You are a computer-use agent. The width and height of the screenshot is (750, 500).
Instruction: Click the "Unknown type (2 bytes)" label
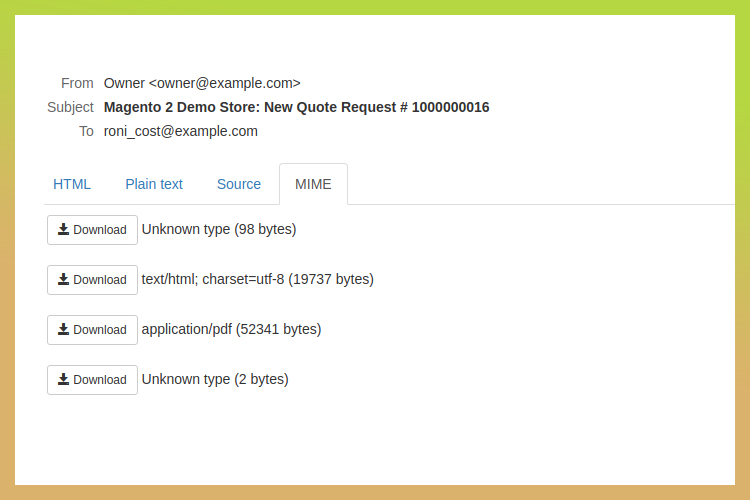point(215,379)
